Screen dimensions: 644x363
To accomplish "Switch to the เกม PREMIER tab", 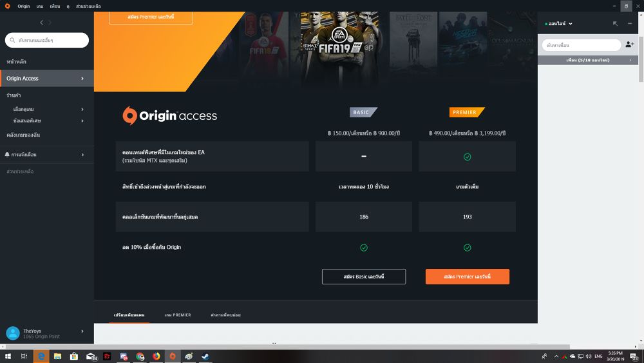I will coord(178,315).
